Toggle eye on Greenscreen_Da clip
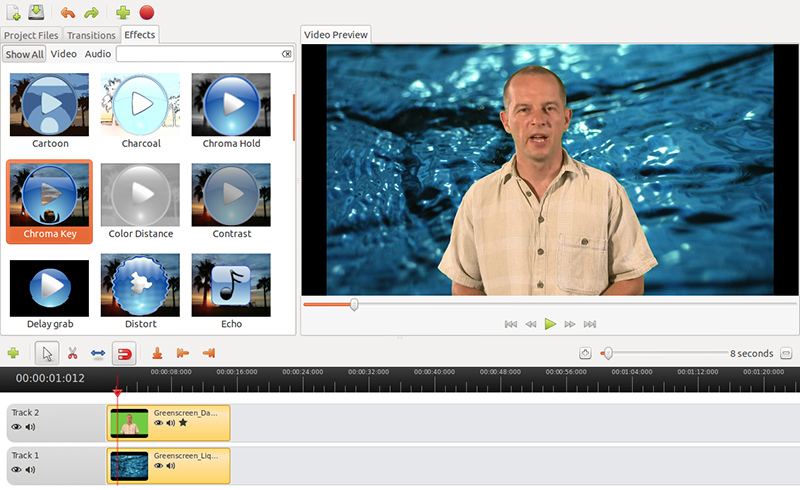800x490 pixels. [159, 423]
